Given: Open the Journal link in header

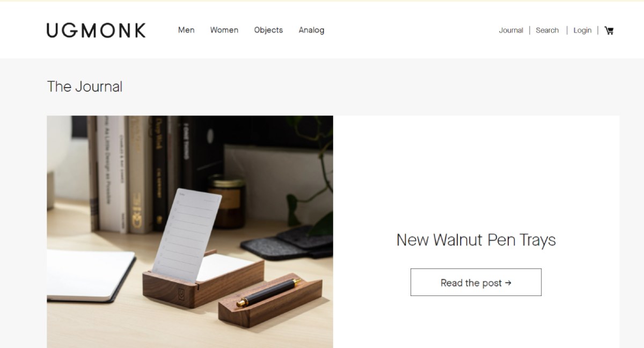Looking at the screenshot, I should [x=511, y=31].
